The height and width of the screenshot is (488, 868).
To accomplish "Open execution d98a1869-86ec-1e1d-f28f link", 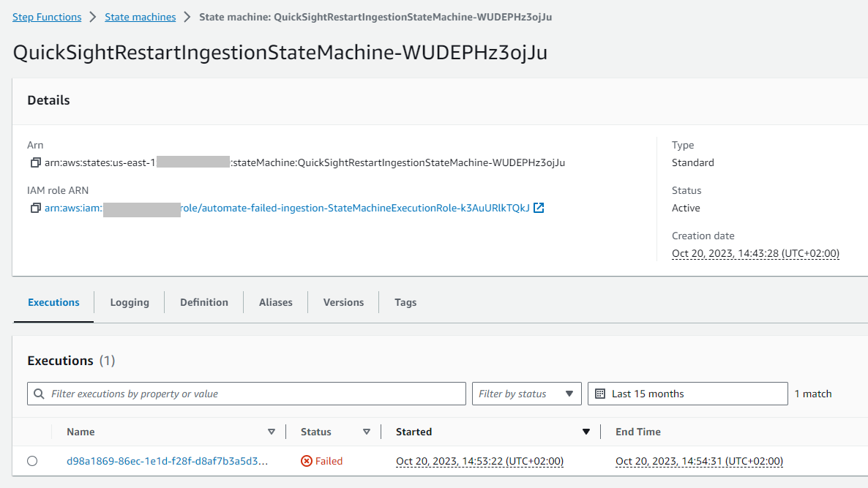I will 167,461.
